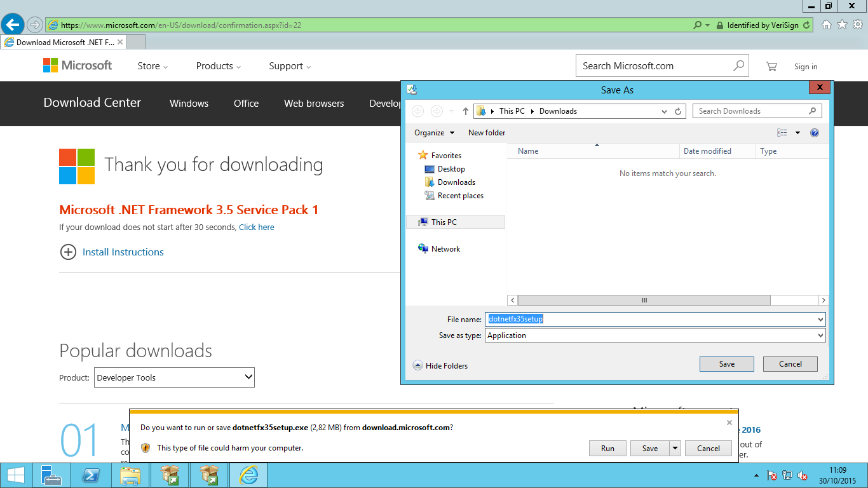Cancel the Save As dialog
Screen dimensions: 868x488
(x=790, y=364)
